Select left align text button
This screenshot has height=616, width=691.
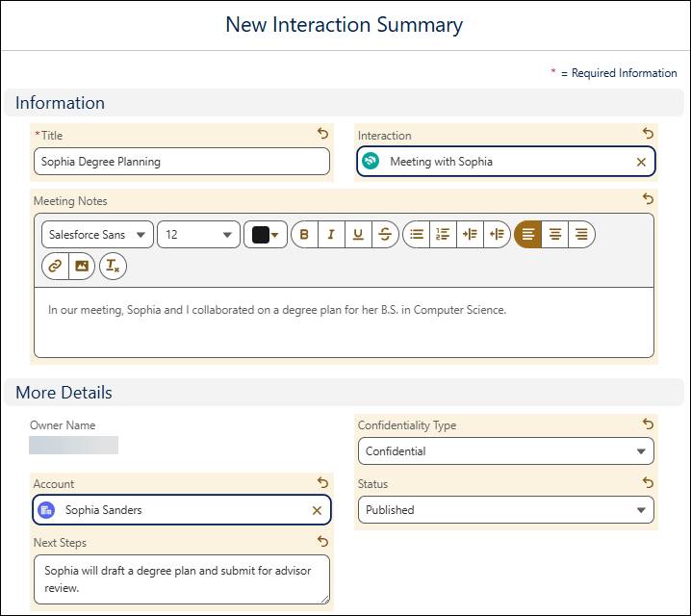tap(528, 235)
